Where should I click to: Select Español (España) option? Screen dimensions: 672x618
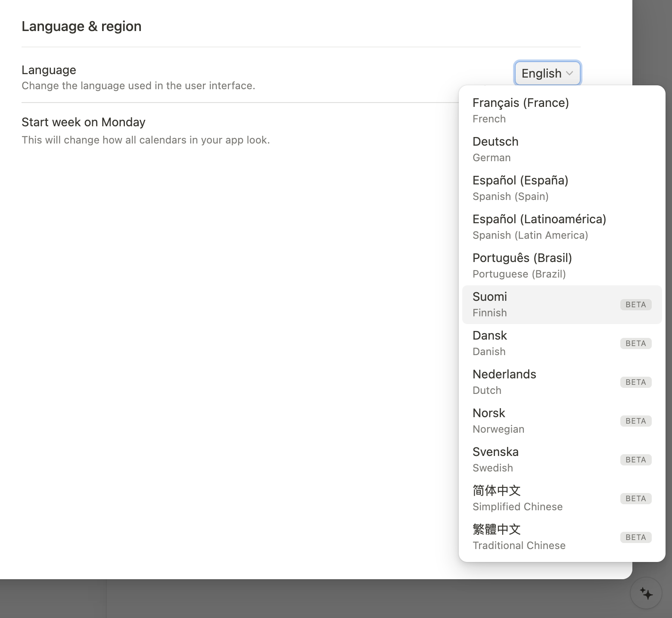562,188
